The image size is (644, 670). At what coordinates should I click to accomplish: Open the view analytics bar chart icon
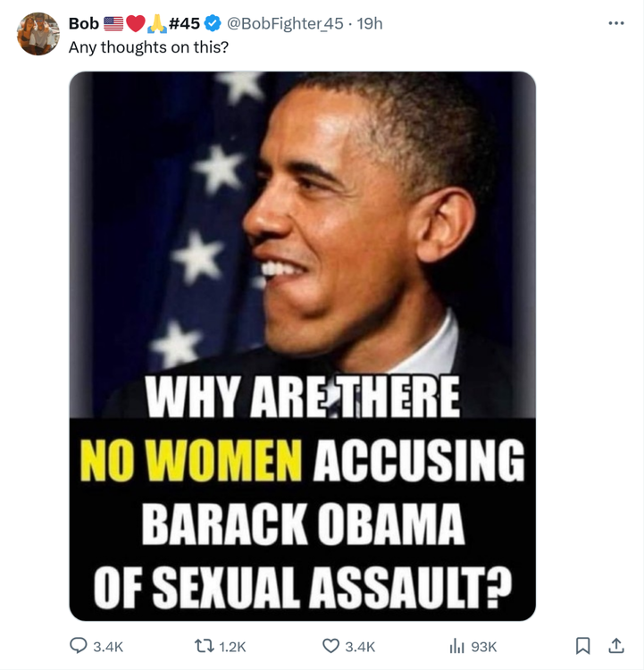tap(457, 646)
